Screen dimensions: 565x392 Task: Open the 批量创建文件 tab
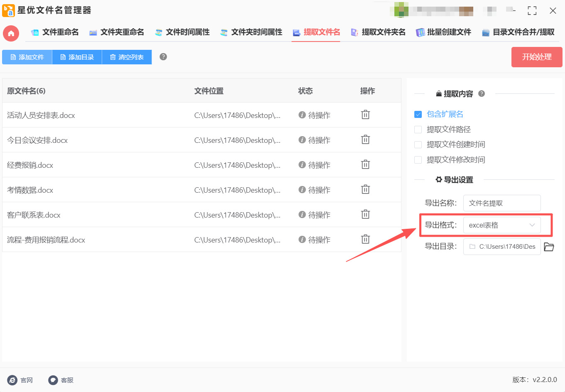(x=443, y=32)
